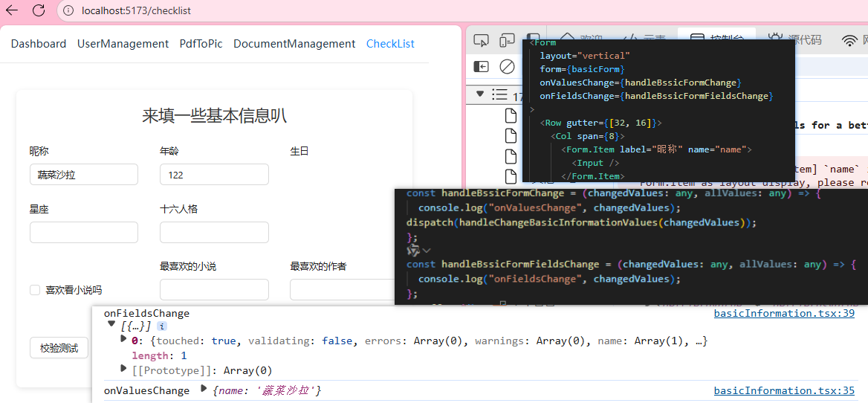Click the 校验测试 button
Image resolution: width=868 pixels, height=403 pixels.
(x=59, y=348)
